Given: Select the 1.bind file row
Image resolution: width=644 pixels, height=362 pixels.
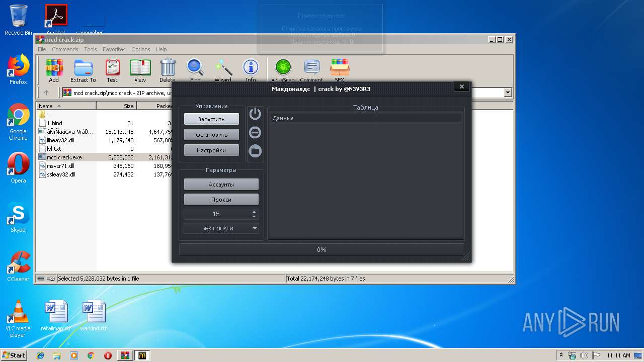Looking at the screenshot, I should pos(54,123).
